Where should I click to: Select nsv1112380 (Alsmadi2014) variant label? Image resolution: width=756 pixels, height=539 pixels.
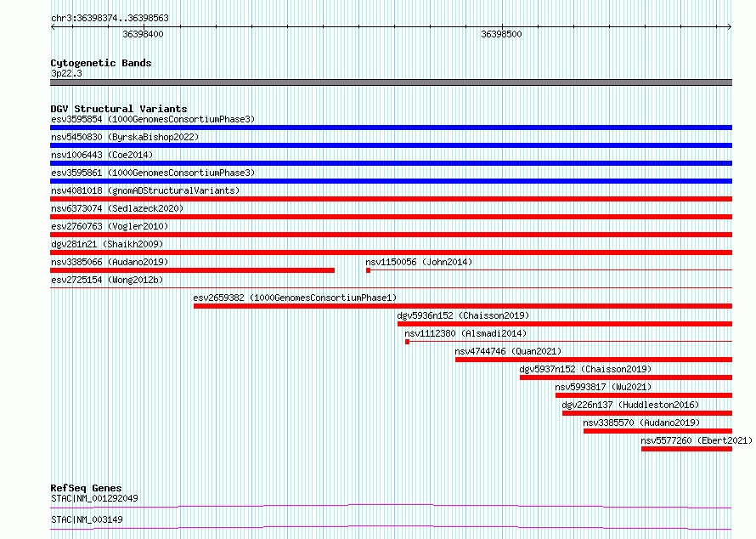click(465, 333)
